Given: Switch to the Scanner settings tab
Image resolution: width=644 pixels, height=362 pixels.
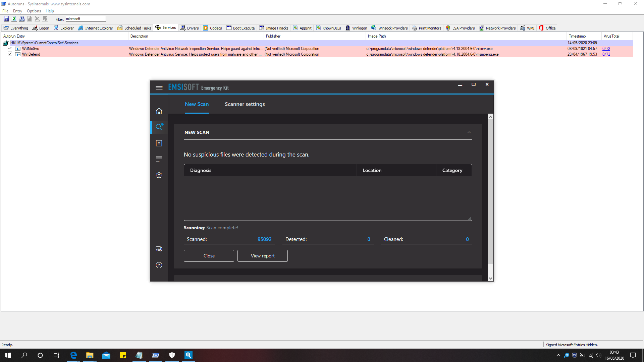Looking at the screenshot, I should (245, 104).
